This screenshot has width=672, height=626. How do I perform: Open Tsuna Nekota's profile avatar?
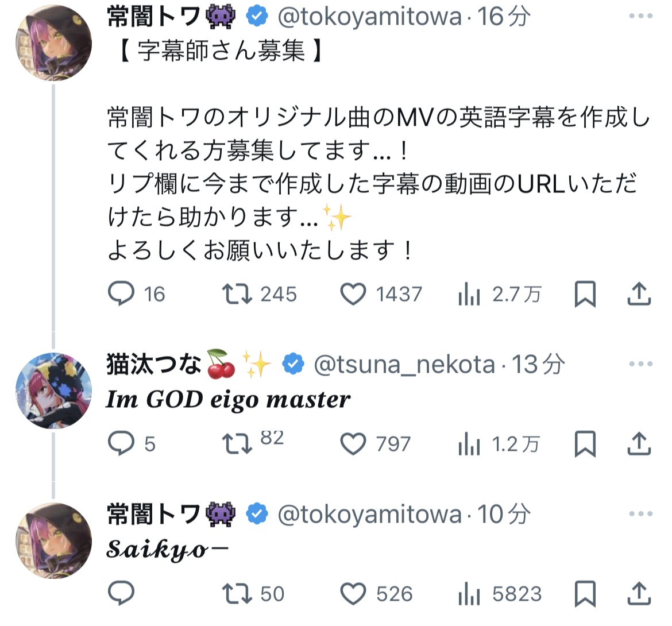(53, 391)
